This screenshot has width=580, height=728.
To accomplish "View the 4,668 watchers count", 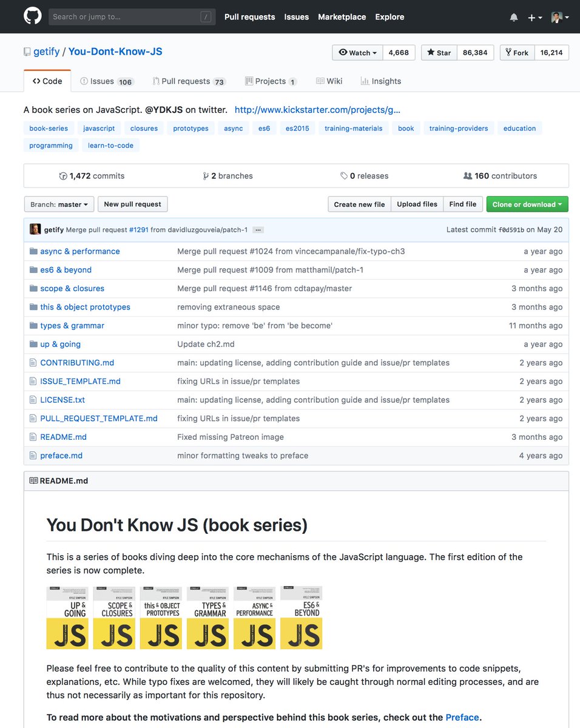I will tap(399, 53).
